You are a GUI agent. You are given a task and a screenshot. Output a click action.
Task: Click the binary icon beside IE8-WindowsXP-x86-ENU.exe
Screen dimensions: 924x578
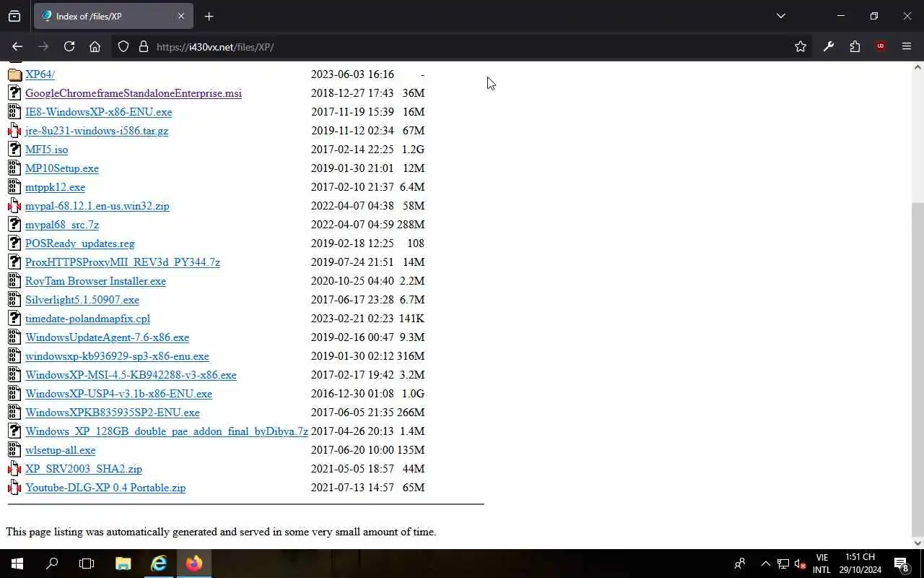click(14, 112)
